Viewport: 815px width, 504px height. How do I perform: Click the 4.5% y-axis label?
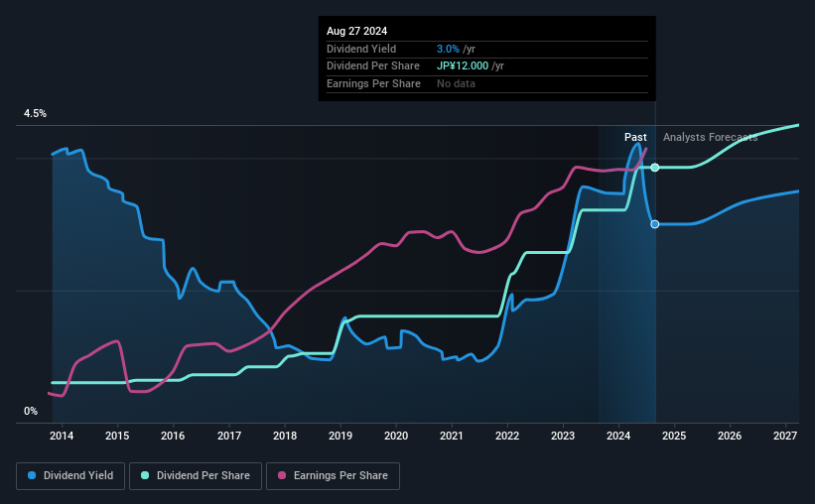(x=35, y=113)
